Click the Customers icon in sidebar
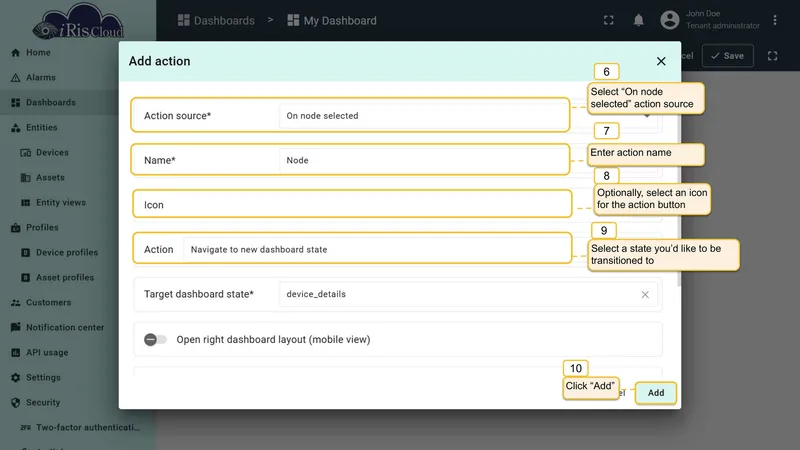 click(x=15, y=303)
